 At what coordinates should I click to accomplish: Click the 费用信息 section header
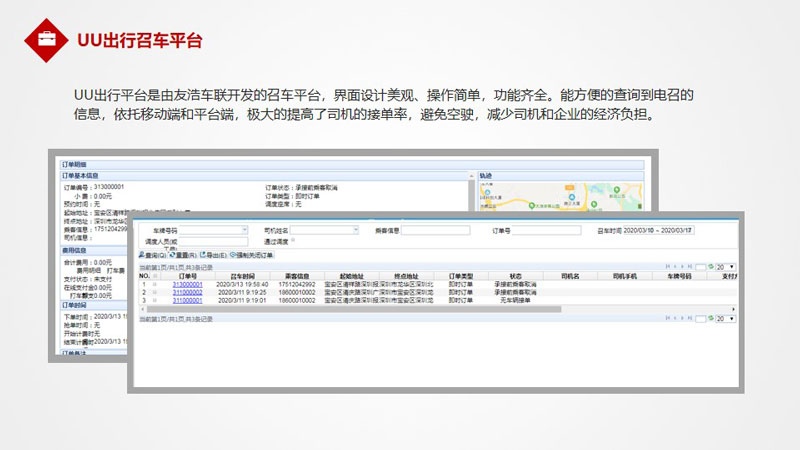click(94, 251)
